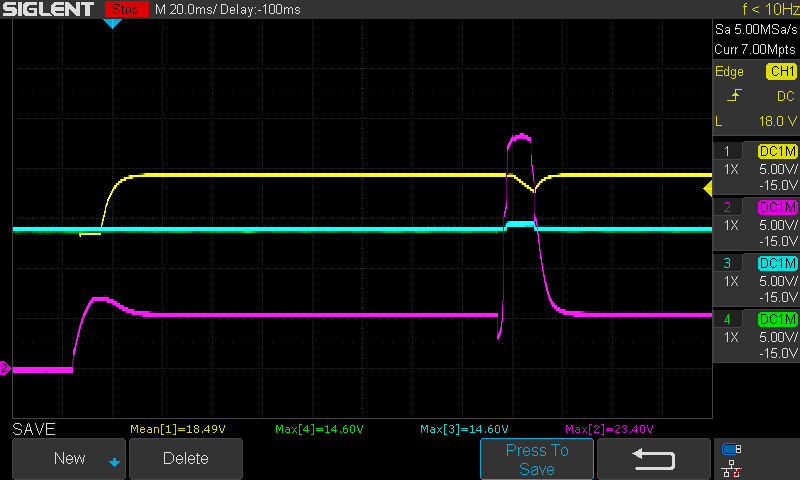Click the SAVE menu title

[x=34, y=429]
